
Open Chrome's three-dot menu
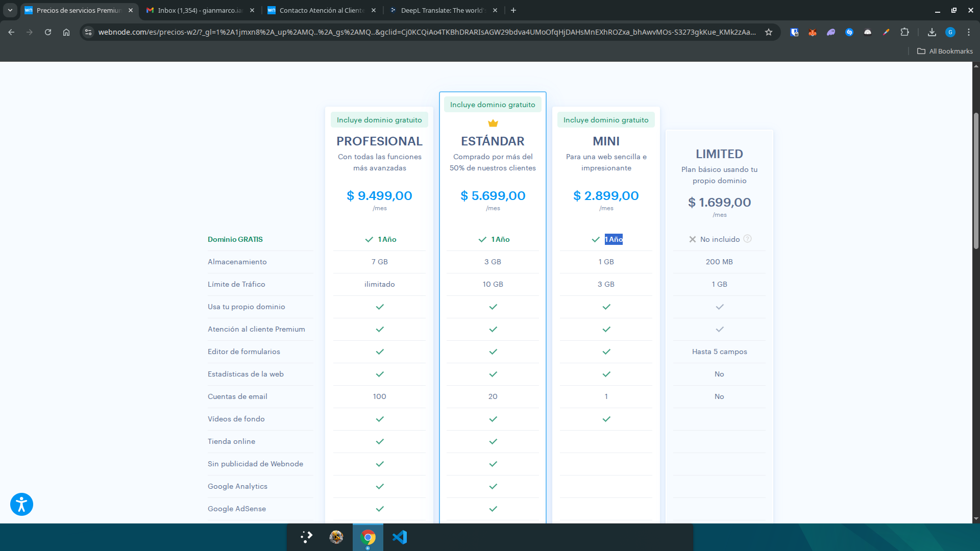969,32
